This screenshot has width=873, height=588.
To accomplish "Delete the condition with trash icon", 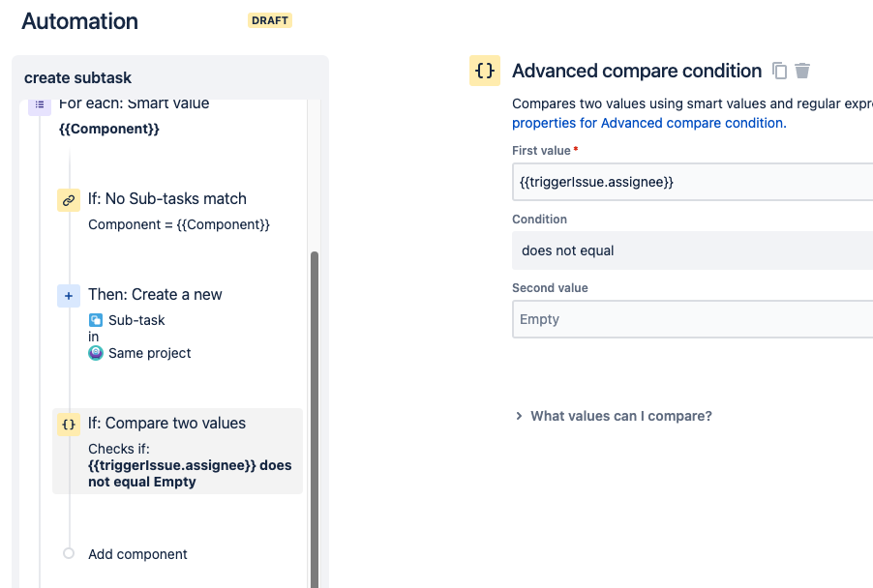I will (x=802, y=71).
